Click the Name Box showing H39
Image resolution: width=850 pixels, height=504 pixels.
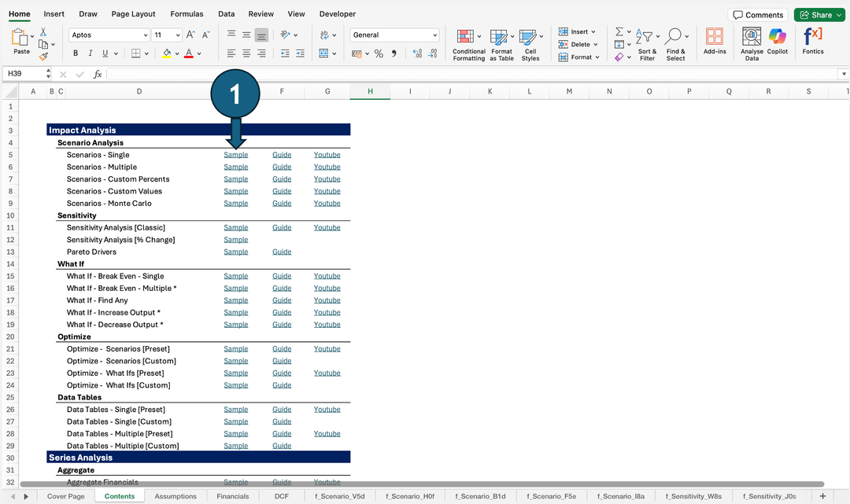coord(24,74)
